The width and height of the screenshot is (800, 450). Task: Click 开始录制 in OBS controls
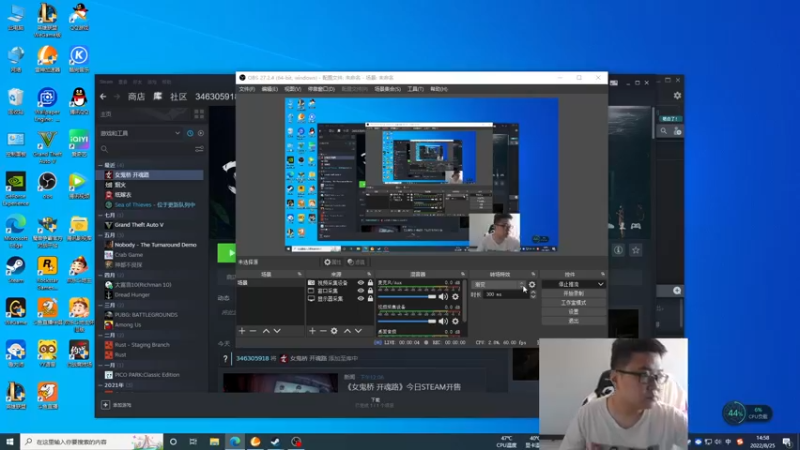pyautogui.click(x=573, y=293)
